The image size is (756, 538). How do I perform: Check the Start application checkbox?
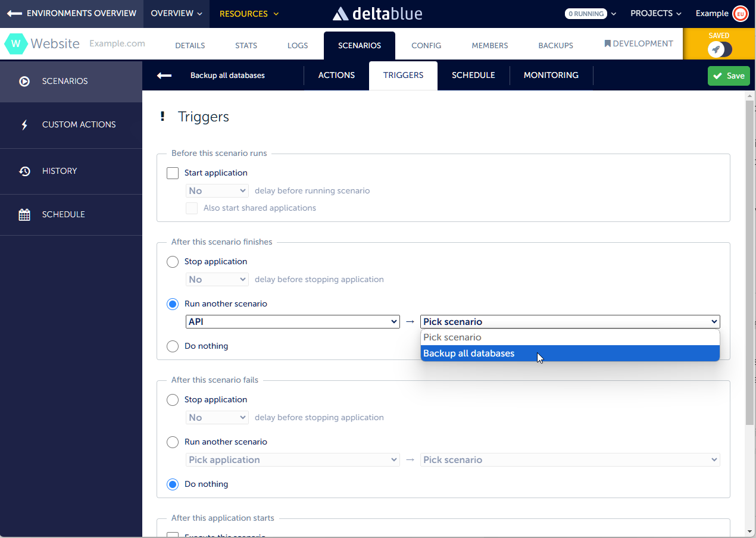tap(173, 173)
